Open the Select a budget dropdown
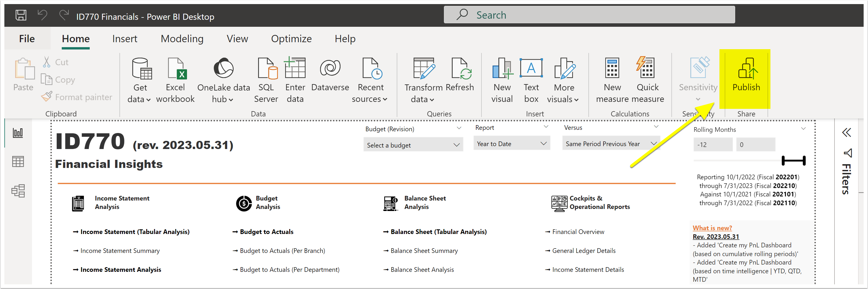Screen dimensions: 868x289 click(413, 145)
